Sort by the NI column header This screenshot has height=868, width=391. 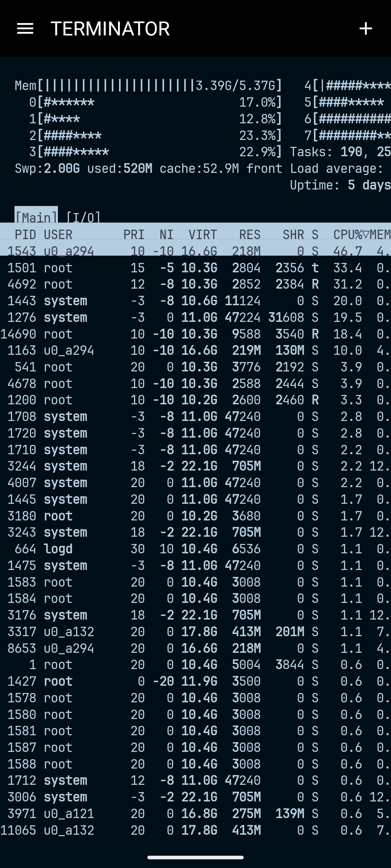[167, 235]
